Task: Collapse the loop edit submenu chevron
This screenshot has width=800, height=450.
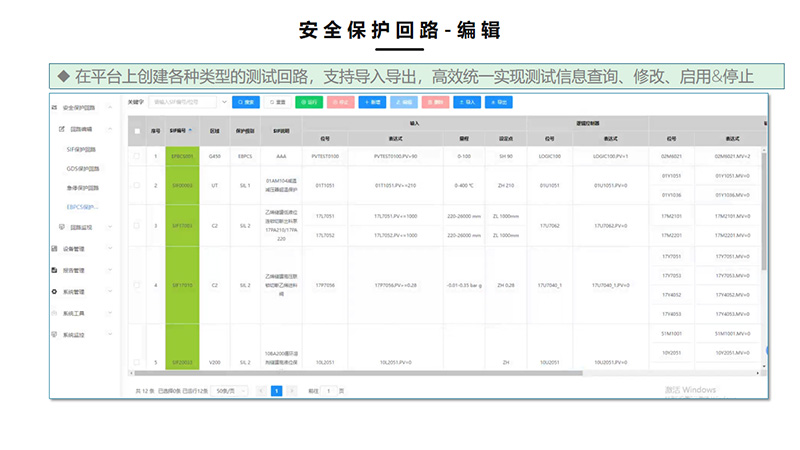Action: point(110,129)
